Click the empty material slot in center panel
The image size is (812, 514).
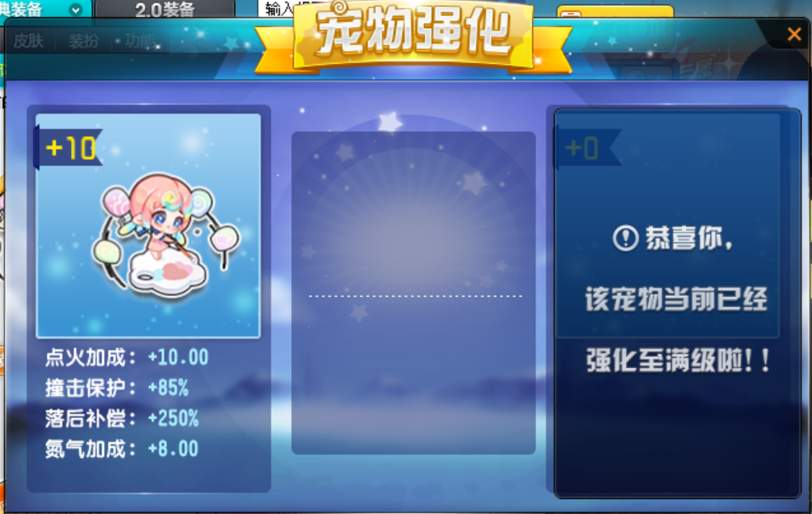click(413, 293)
